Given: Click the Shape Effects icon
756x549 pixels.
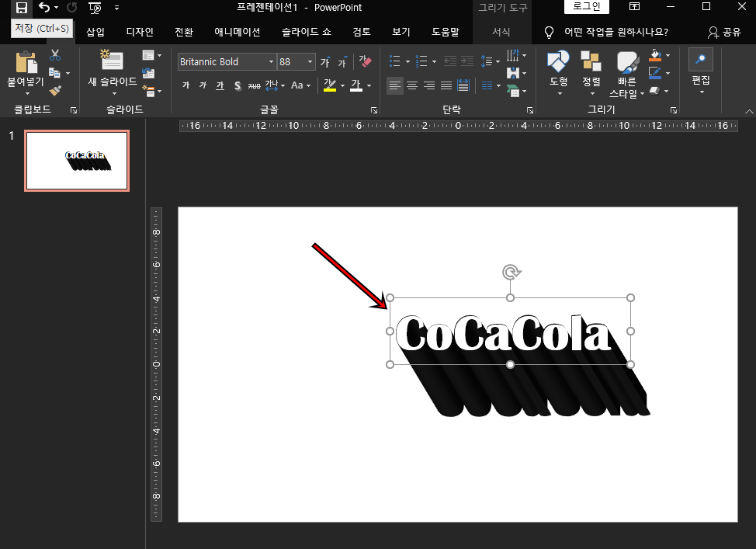Looking at the screenshot, I should coord(655,91).
